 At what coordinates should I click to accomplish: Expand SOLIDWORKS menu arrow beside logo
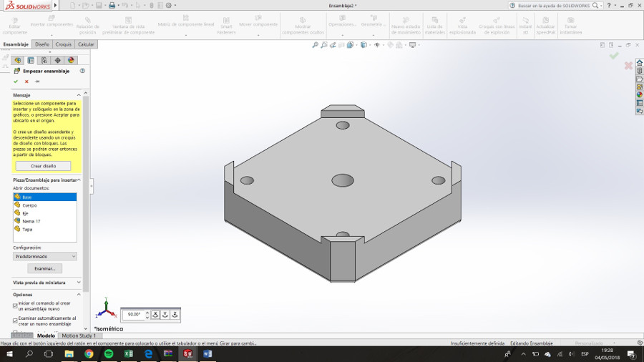tap(55, 5)
